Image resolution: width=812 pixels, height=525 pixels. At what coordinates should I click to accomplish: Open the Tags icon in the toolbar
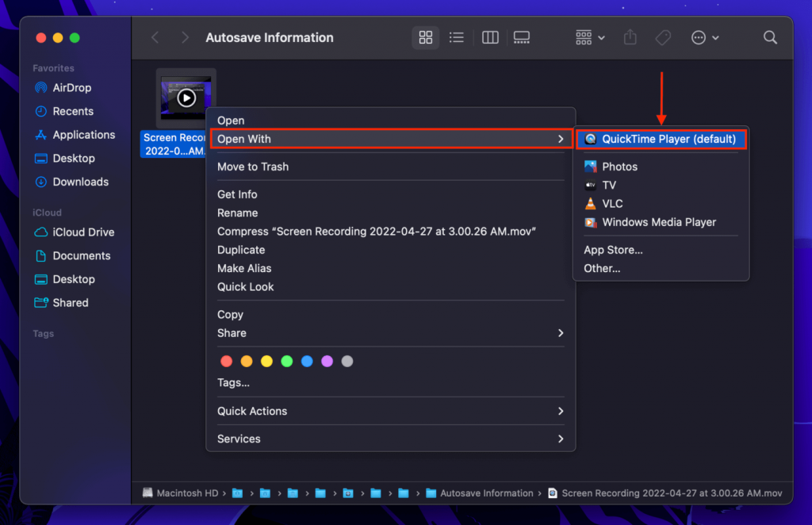click(663, 37)
